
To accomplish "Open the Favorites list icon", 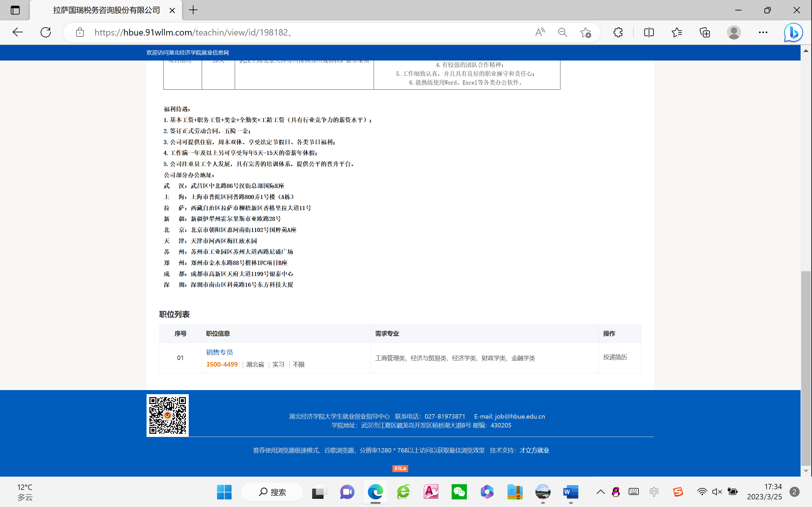I will [x=677, y=32].
